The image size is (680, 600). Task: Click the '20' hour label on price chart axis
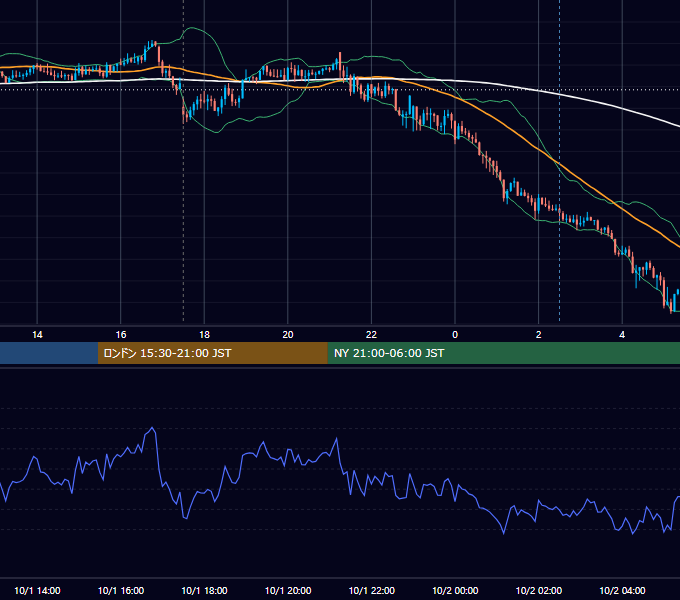click(288, 335)
